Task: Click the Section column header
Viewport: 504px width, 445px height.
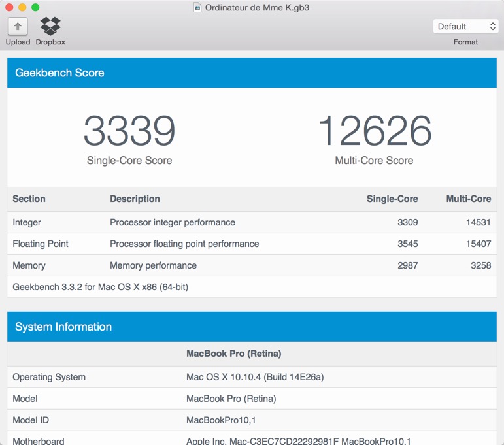Action: (29, 199)
